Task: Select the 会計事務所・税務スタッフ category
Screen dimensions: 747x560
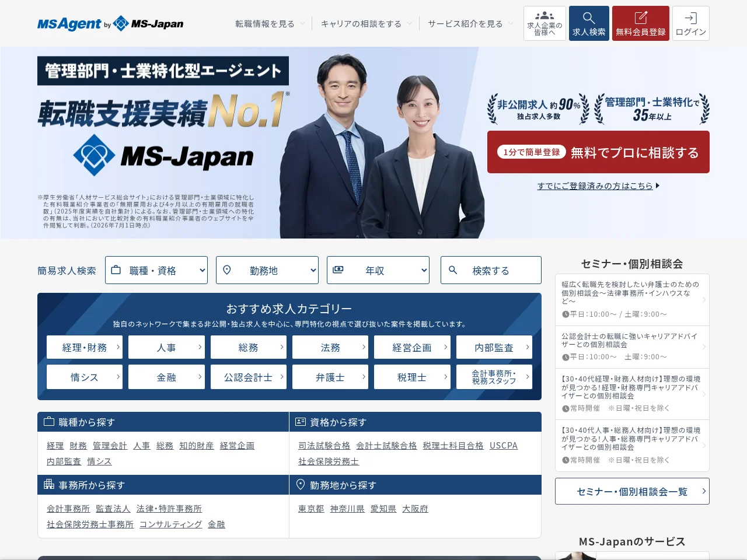Action: [x=494, y=377]
